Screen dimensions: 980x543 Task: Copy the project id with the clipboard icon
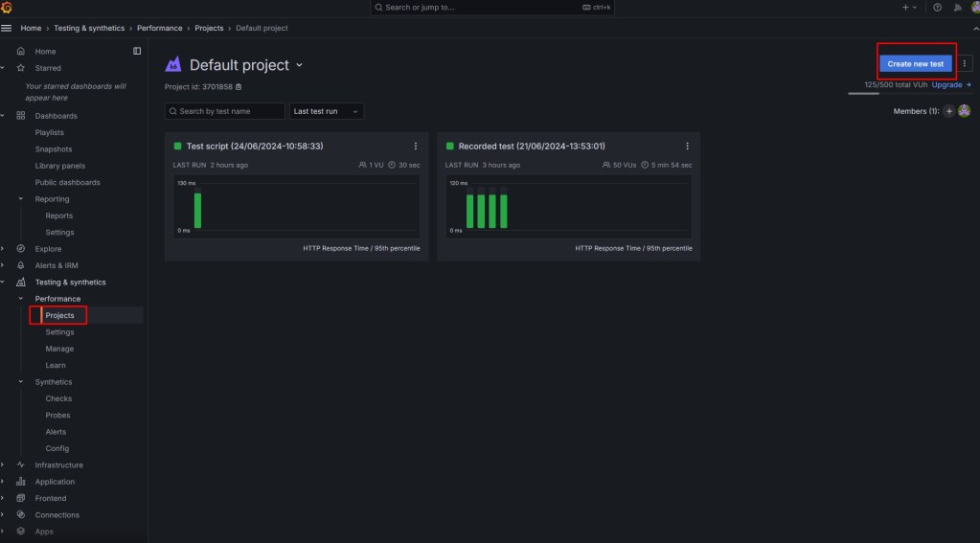(239, 87)
